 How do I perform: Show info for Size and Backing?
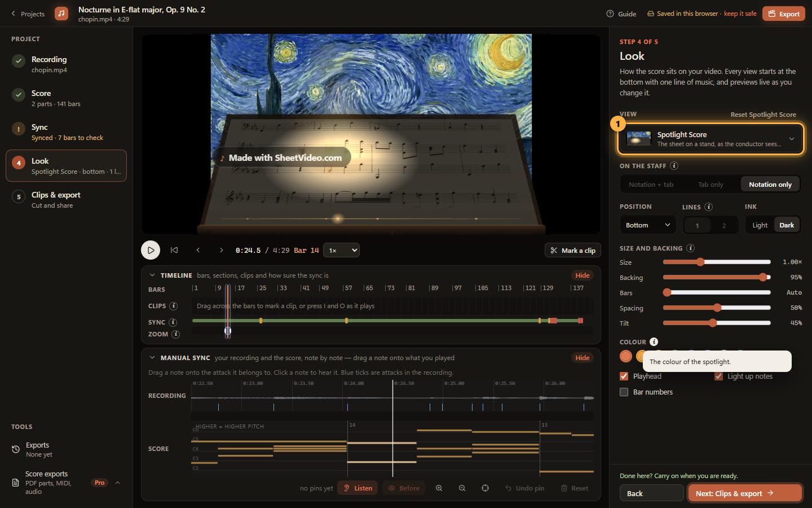(691, 248)
